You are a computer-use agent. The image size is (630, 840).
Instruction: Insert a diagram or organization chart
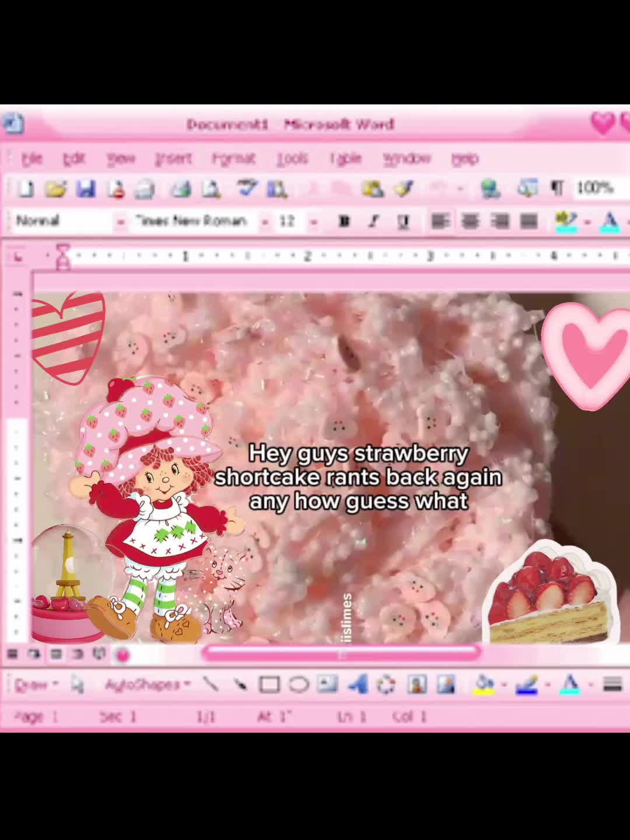pyautogui.click(x=386, y=684)
